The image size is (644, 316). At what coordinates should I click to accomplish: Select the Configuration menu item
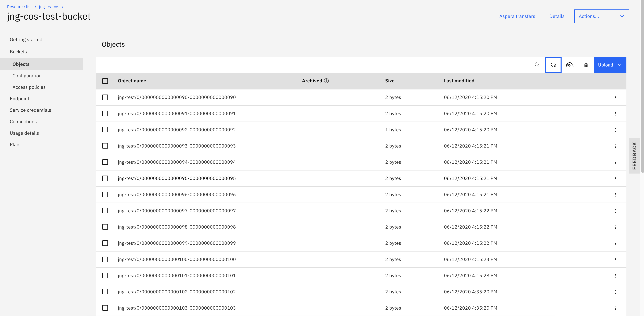point(27,75)
